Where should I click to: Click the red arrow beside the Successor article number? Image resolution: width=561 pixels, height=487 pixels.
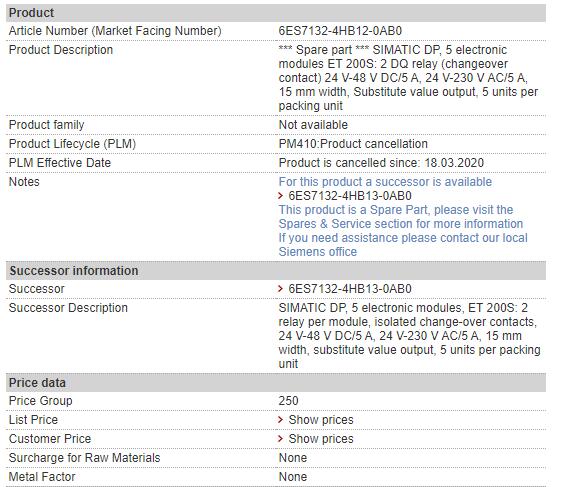280,289
